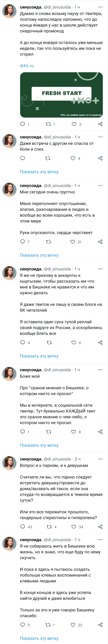Open more options on the "Боже мой" tweet

100,370
